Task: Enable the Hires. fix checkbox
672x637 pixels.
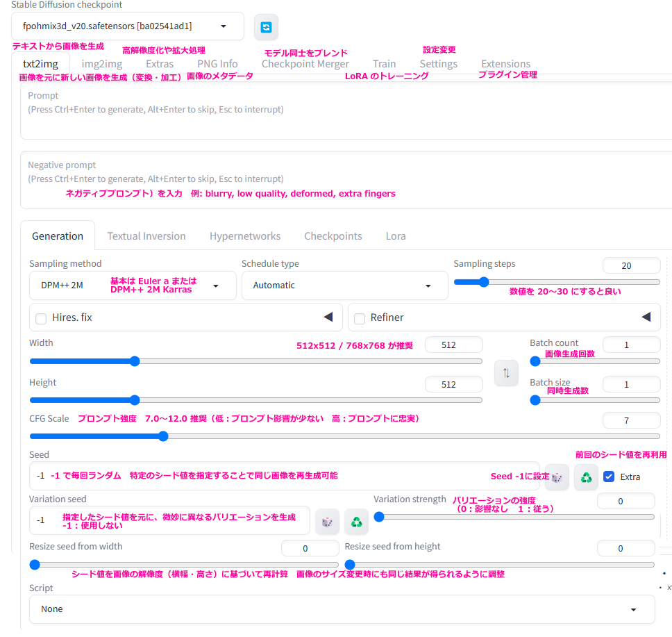Action: 41,318
